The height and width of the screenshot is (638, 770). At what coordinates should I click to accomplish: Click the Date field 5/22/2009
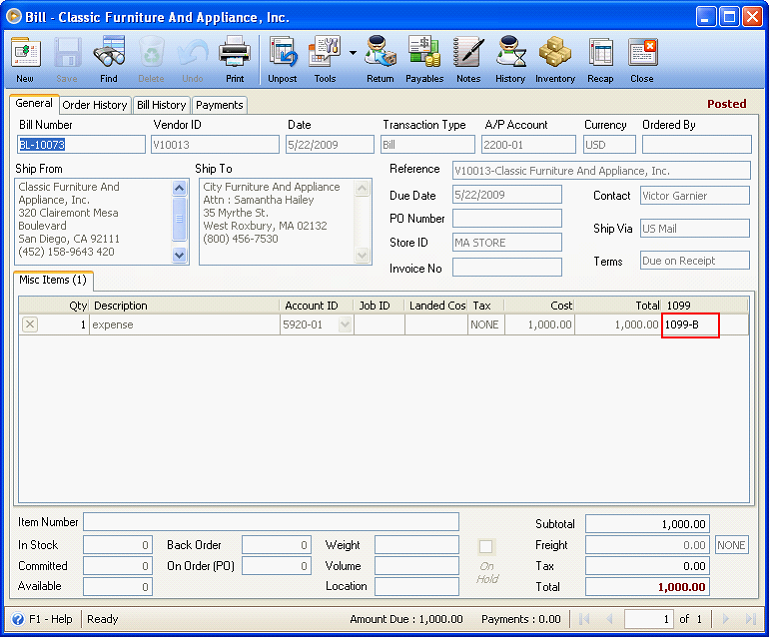coord(330,145)
